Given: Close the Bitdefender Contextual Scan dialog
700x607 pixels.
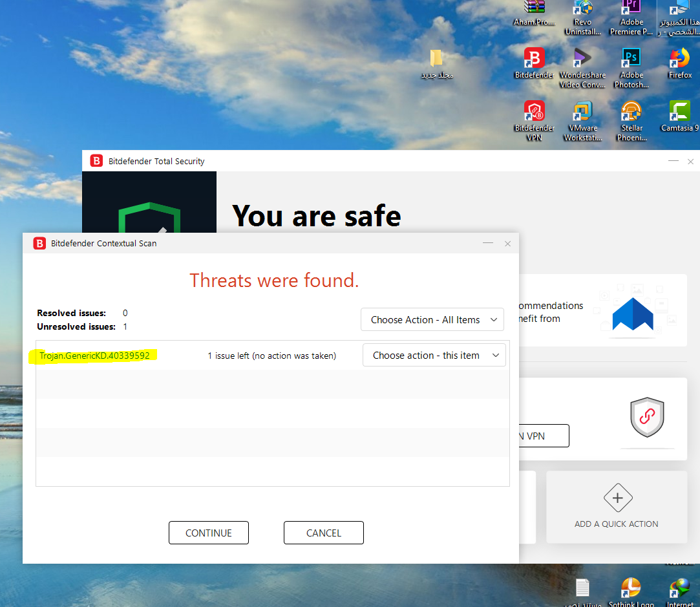Looking at the screenshot, I should 507,243.
